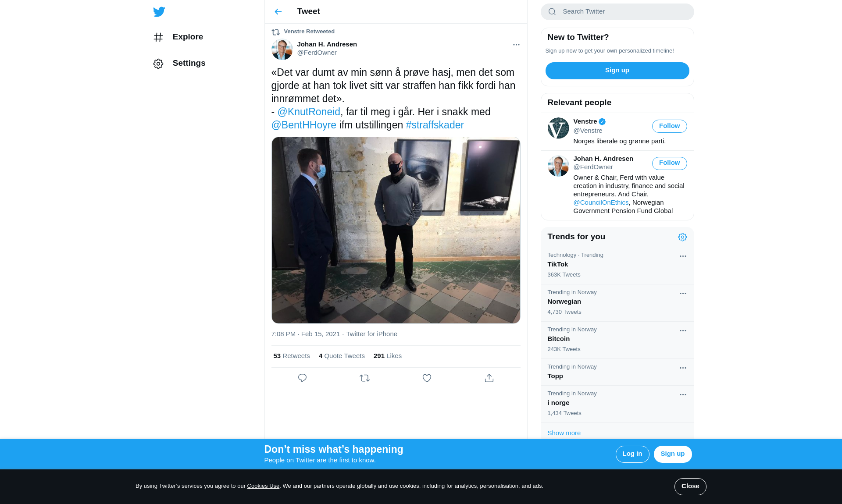
Task: Open Venstre logo avatar in Relevant people
Action: point(558,128)
